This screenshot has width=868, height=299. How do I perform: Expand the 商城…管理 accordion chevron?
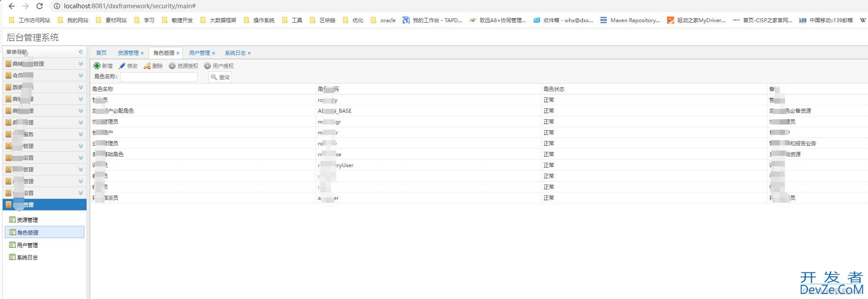pyautogui.click(x=80, y=64)
